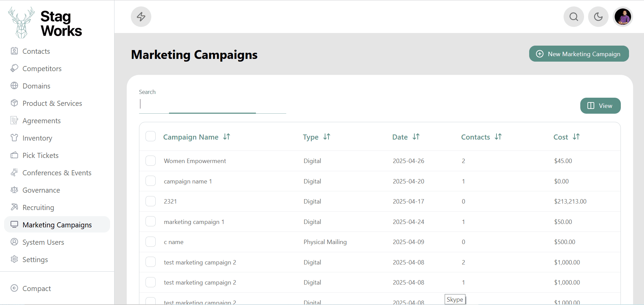
Task: Sort by Date arrows icon
Action: point(416,137)
